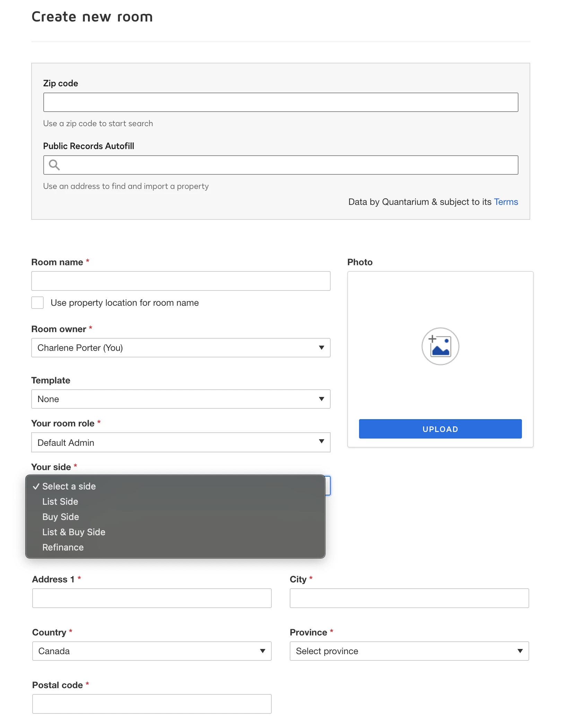Click the add photo image icon

[x=440, y=346]
